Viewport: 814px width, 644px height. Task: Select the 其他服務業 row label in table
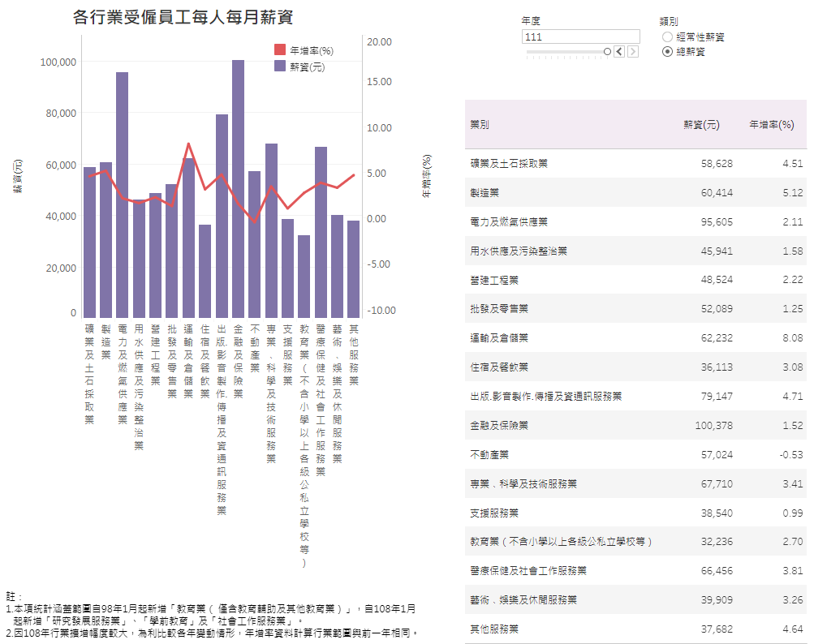click(x=494, y=629)
